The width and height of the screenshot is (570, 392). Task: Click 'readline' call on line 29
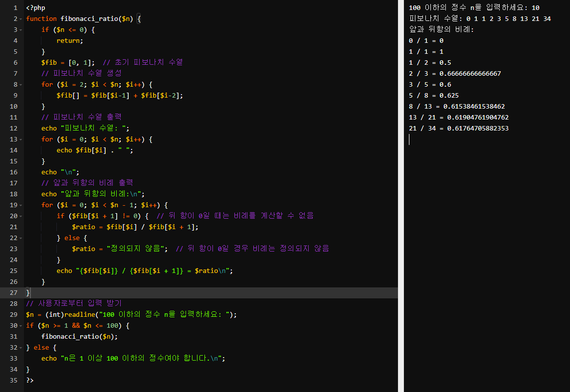tap(80, 314)
